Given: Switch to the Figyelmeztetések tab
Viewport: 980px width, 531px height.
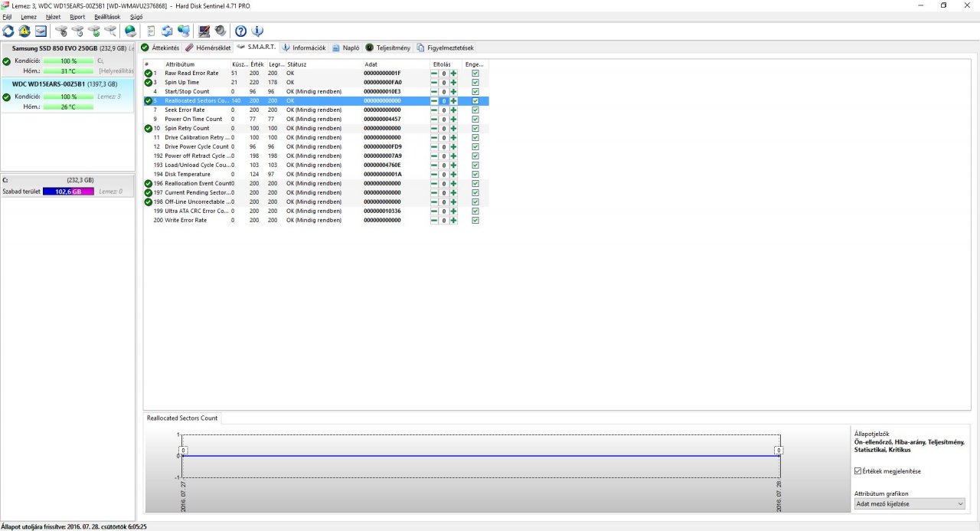Looking at the screenshot, I should click(446, 48).
